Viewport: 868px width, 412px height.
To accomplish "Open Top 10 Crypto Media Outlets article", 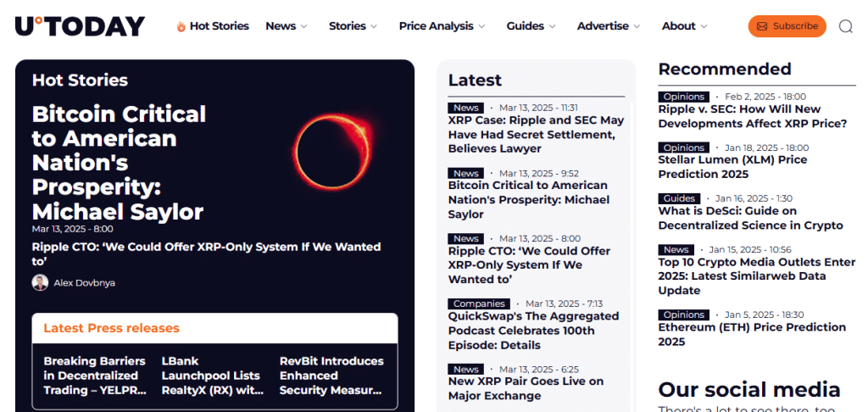I will click(x=757, y=276).
